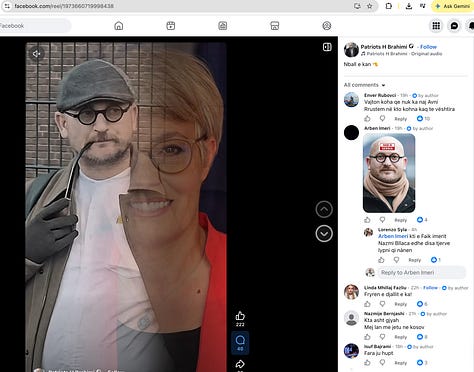Toggle the reel side panel view icon
Viewport: 474px width, 372px height.
tap(327, 47)
